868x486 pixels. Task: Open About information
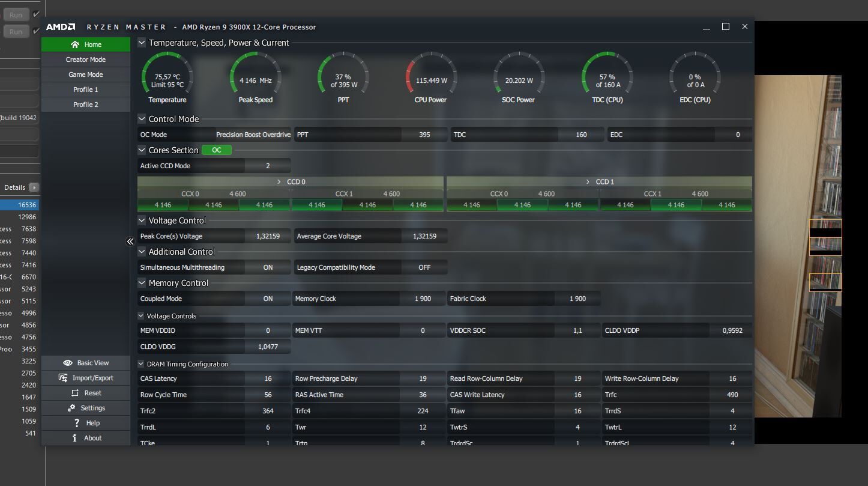click(x=85, y=438)
